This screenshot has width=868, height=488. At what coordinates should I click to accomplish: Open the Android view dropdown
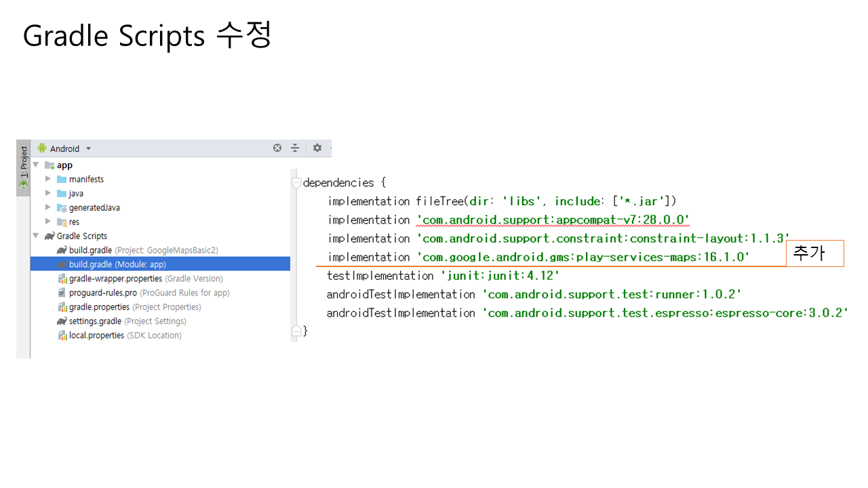88,148
